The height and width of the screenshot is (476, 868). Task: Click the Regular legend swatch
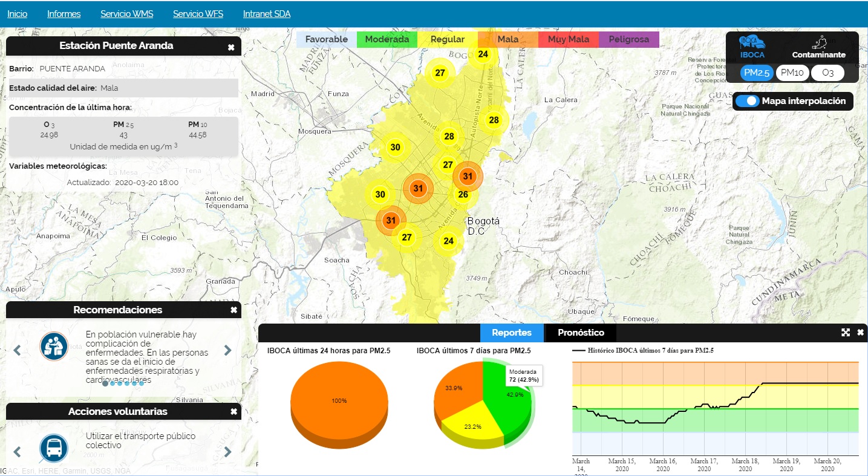tap(448, 39)
